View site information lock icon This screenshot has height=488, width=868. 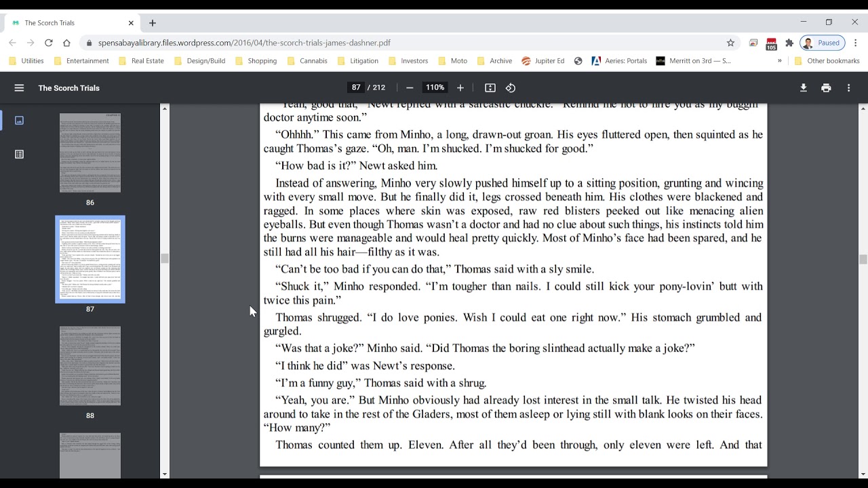click(89, 43)
